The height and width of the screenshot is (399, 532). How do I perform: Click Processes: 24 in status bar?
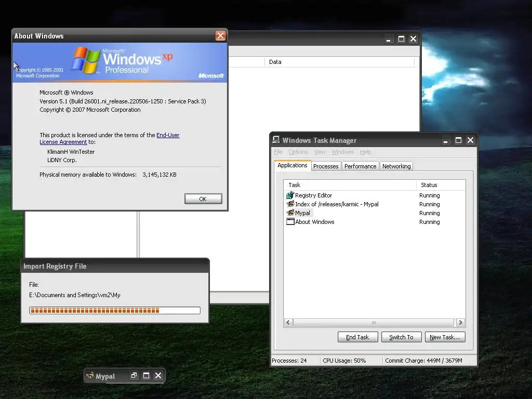coord(289,361)
